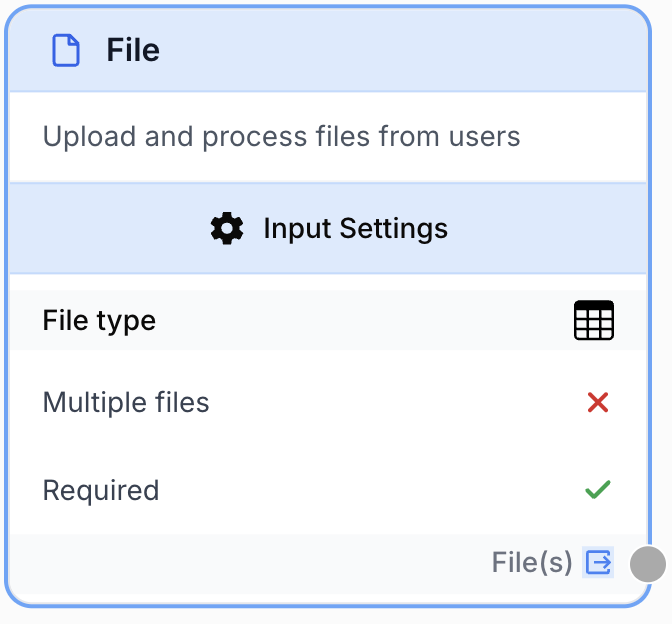Click the File type table icon
Image resolution: width=672 pixels, height=624 pixels.
pos(594,320)
